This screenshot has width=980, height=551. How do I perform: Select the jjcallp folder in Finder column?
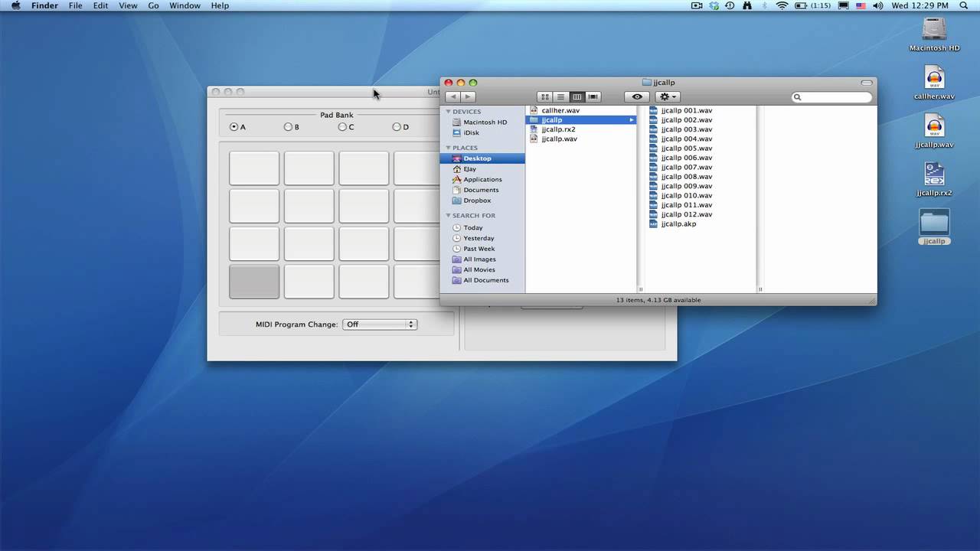click(581, 120)
